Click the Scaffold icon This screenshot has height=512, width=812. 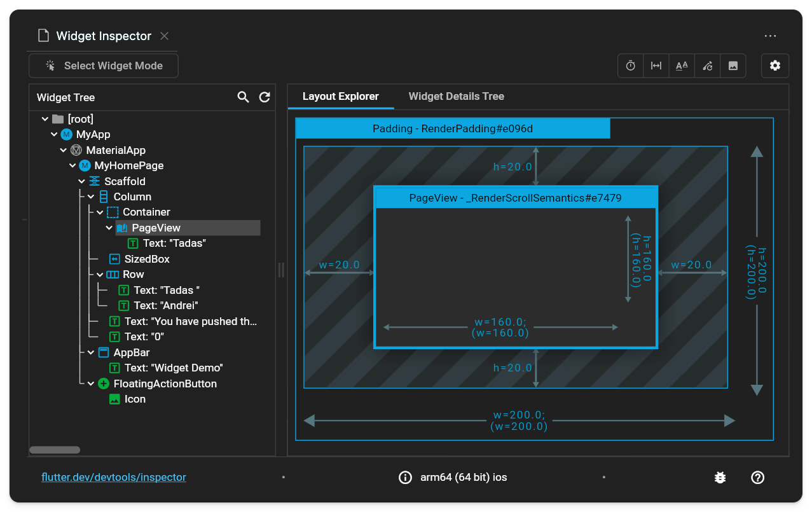click(95, 181)
